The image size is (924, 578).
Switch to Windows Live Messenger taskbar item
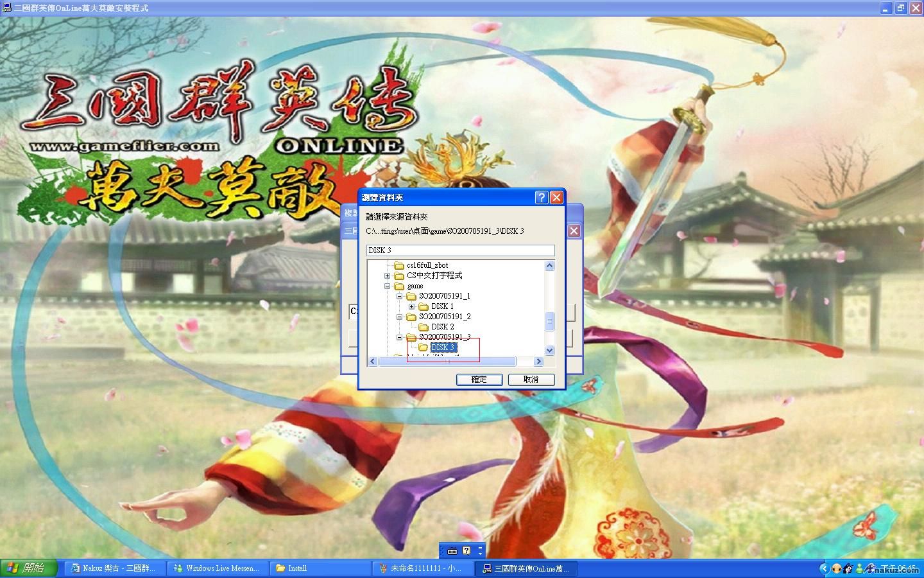pos(218,568)
